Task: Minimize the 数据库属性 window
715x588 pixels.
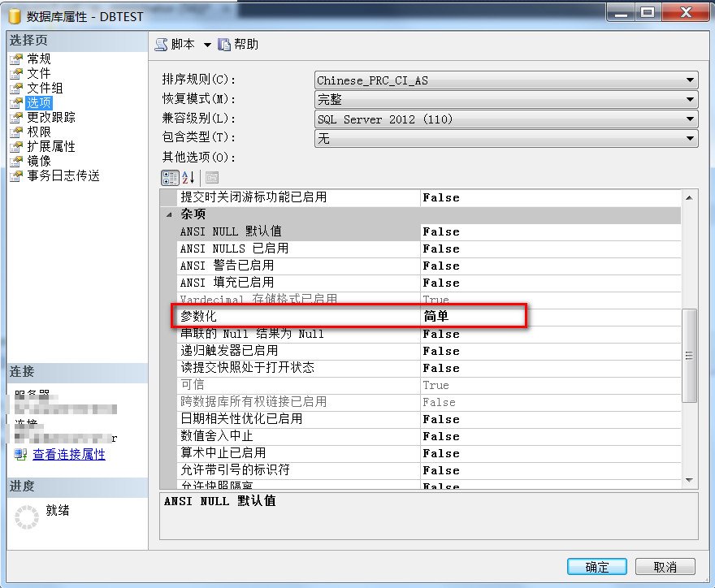Action: click(x=621, y=12)
